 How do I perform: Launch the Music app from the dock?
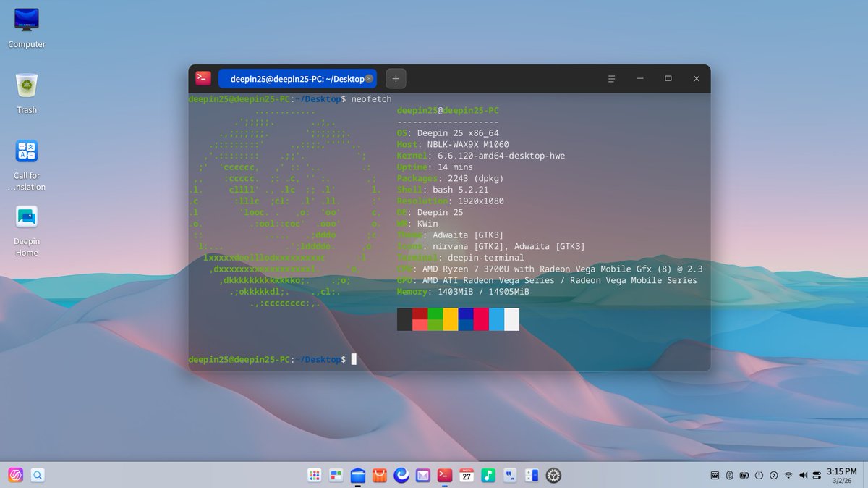coord(488,475)
